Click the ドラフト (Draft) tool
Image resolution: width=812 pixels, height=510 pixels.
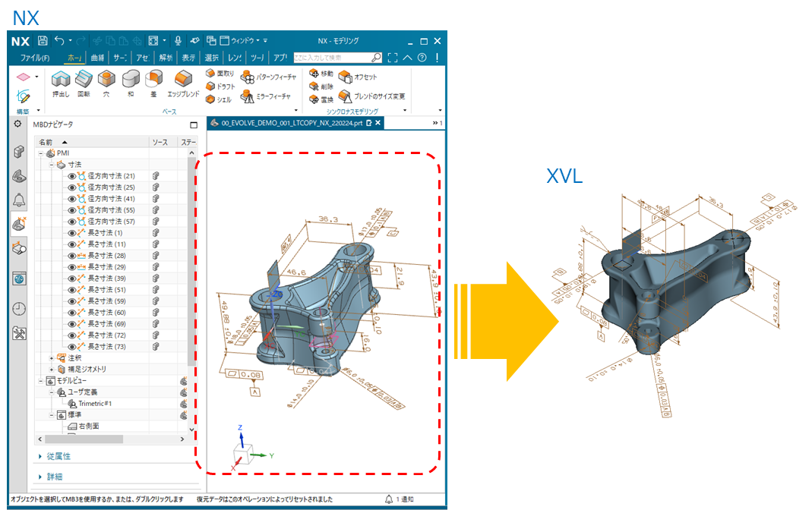click(220, 87)
